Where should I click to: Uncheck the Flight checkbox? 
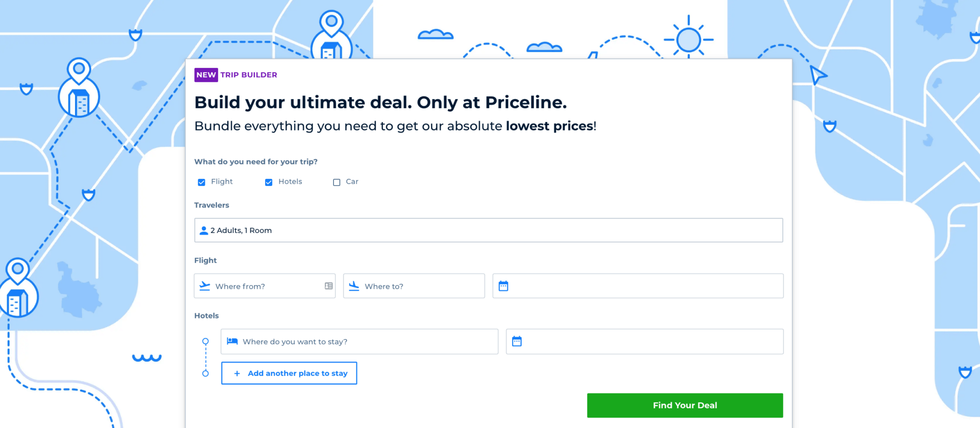(x=201, y=182)
